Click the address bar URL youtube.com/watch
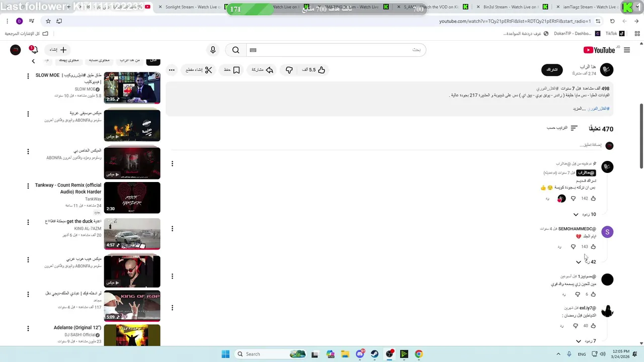The width and height of the screenshot is (644, 362). click(x=515, y=21)
